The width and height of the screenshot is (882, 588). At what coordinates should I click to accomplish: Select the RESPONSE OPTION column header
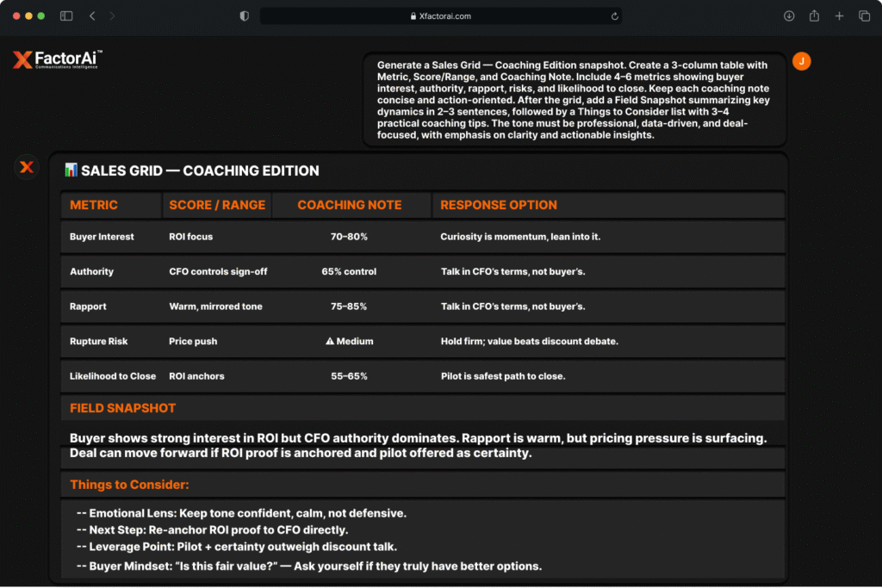point(498,205)
